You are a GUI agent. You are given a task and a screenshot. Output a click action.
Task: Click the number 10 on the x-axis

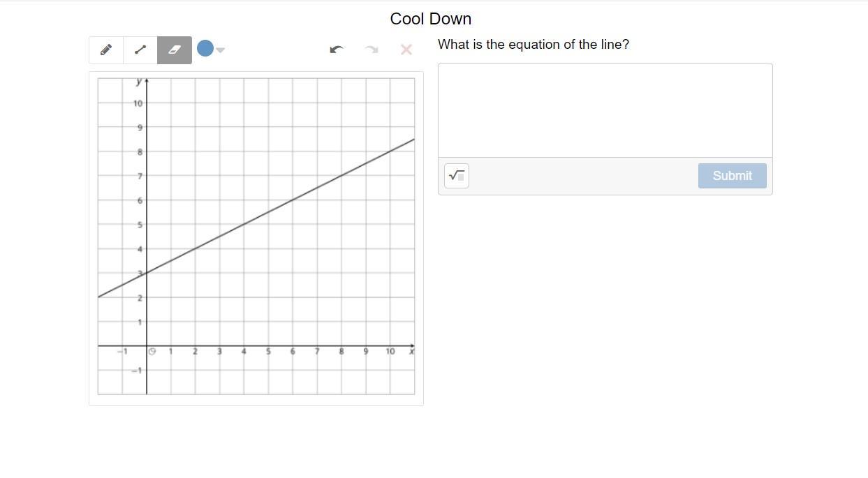(x=390, y=352)
